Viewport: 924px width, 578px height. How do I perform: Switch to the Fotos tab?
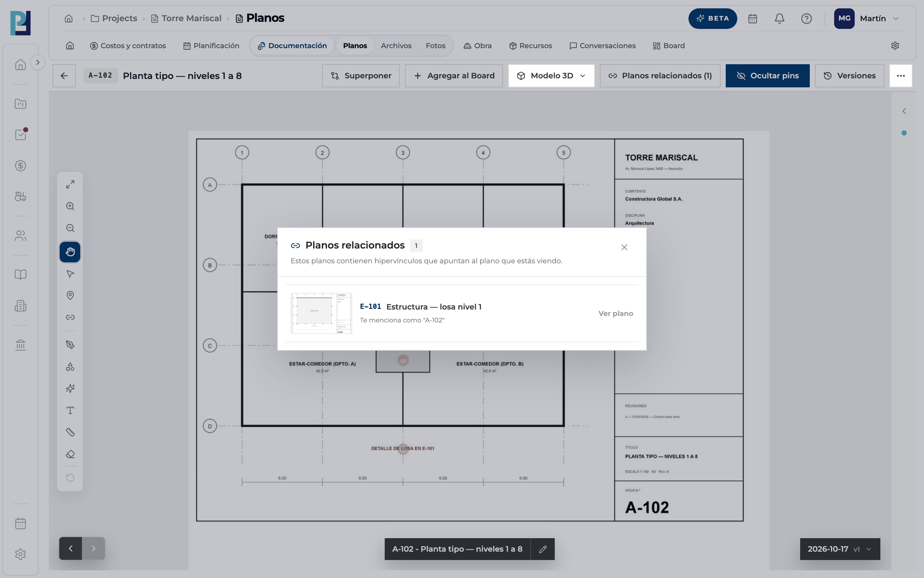pyautogui.click(x=435, y=46)
